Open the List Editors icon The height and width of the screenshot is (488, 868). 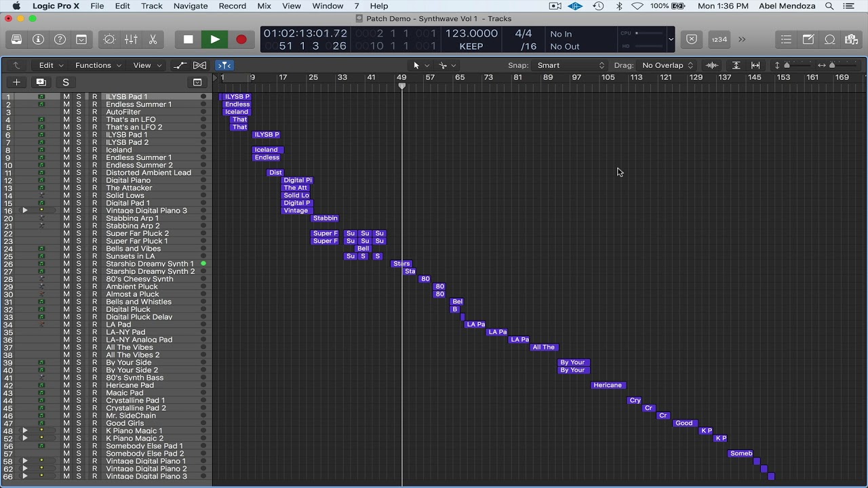(x=786, y=39)
